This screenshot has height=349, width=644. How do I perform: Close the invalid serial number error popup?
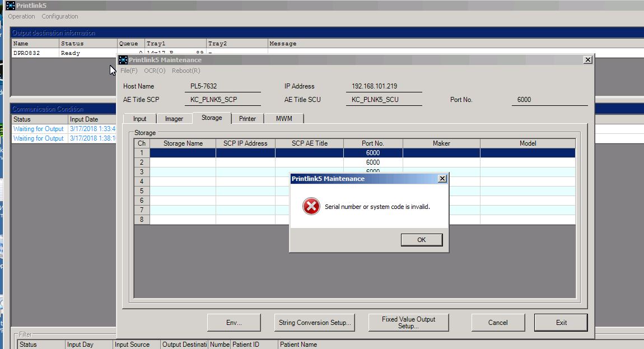click(442, 179)
